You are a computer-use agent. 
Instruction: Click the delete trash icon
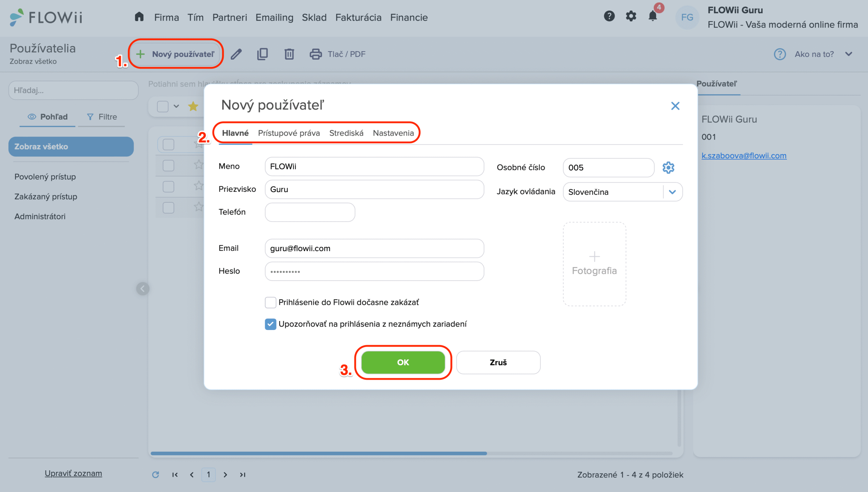[x=289, y=54]
